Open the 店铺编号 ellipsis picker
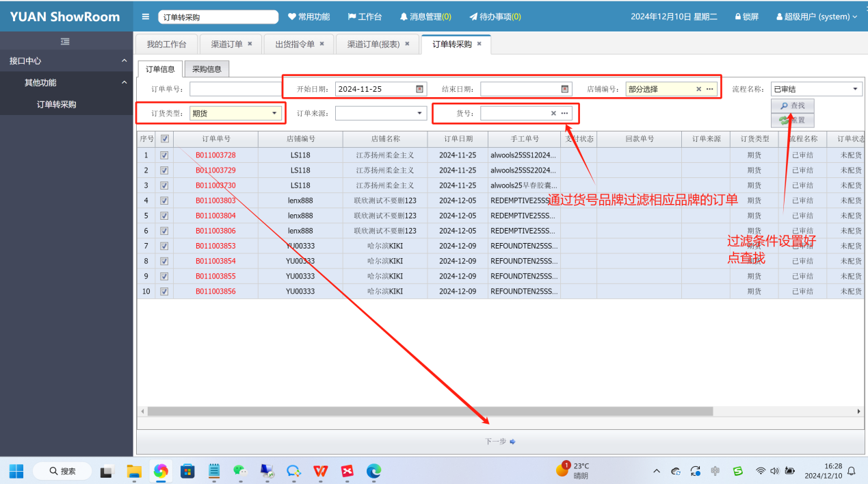Image resolution: width=868 pixels, height=484 pixels. click(710, 89)
